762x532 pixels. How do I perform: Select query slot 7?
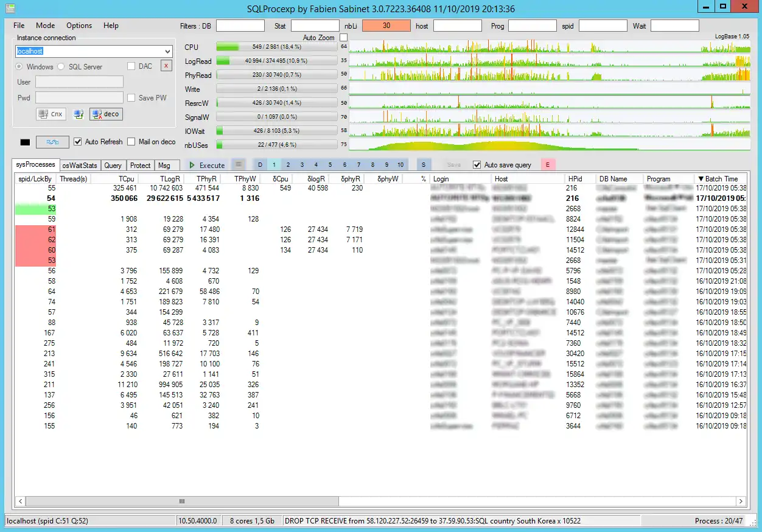[x=358, y=165]
